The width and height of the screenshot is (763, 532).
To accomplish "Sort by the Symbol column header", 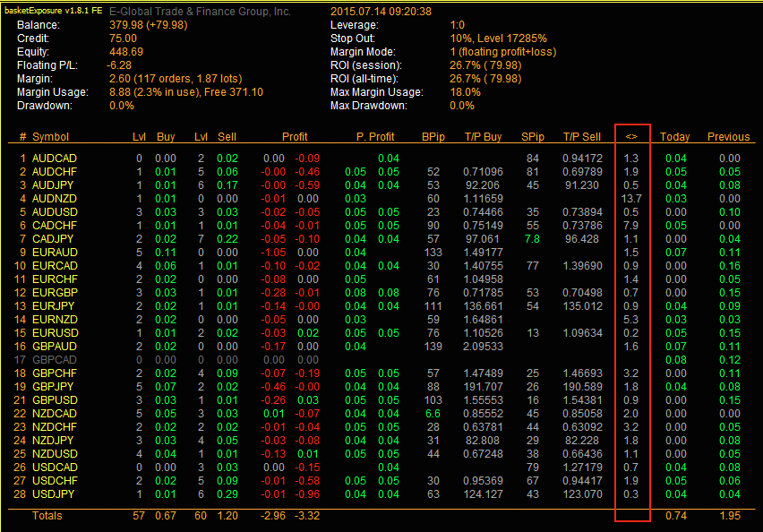I will 50,137.
